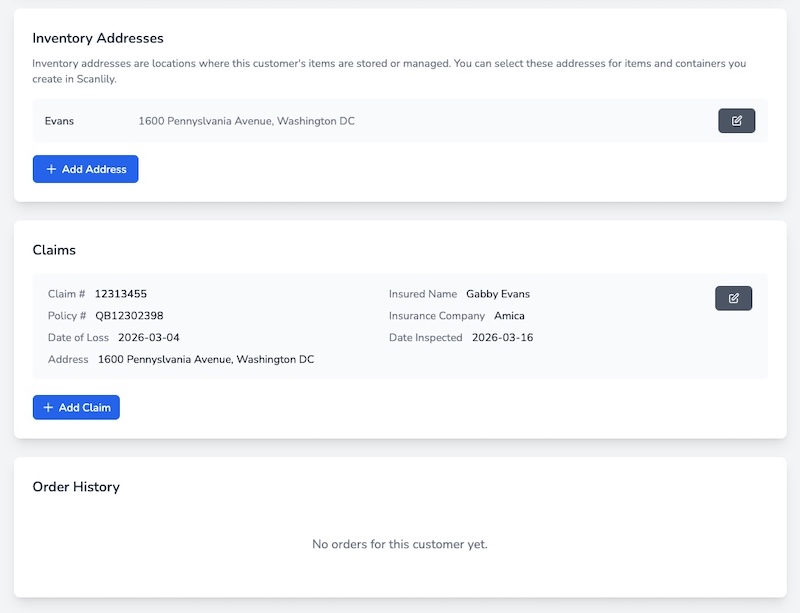The image size is (800, 613).
Task: Click insured name Gabby Evans
Action: [x=499, y=294]
